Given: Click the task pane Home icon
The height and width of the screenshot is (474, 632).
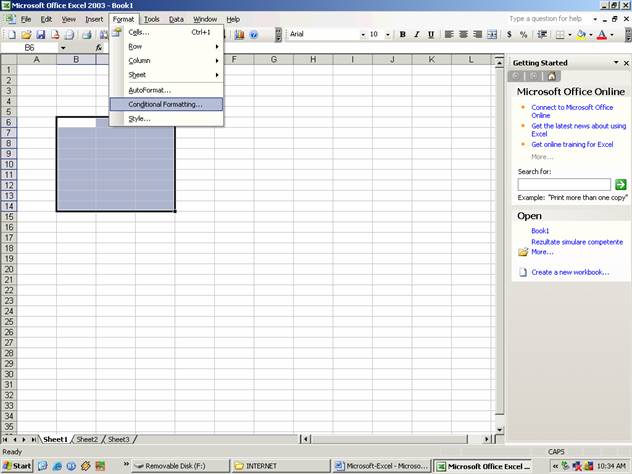Looking at the screenshot, I should point(551,76).
